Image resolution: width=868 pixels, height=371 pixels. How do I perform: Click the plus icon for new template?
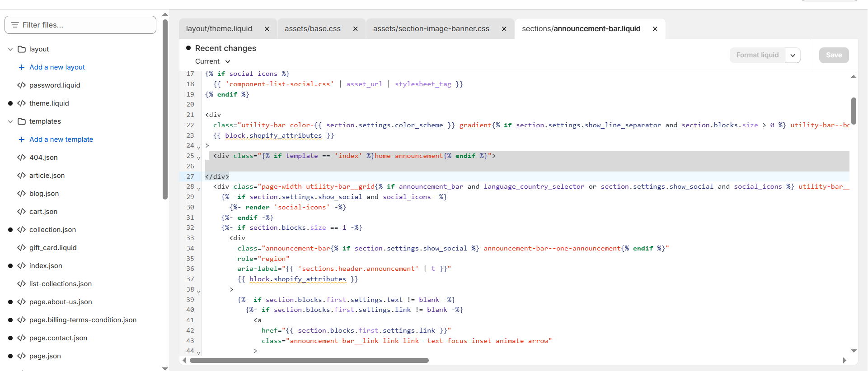point(21,139)
